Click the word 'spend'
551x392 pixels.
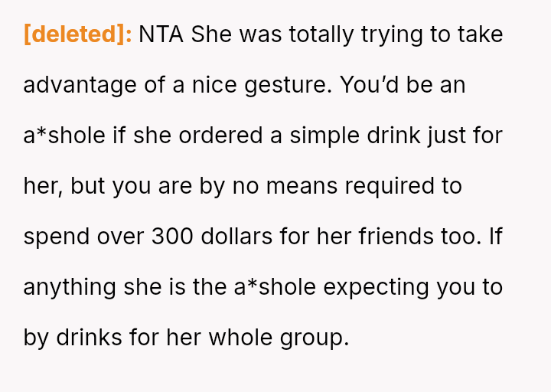pos(57,237)
